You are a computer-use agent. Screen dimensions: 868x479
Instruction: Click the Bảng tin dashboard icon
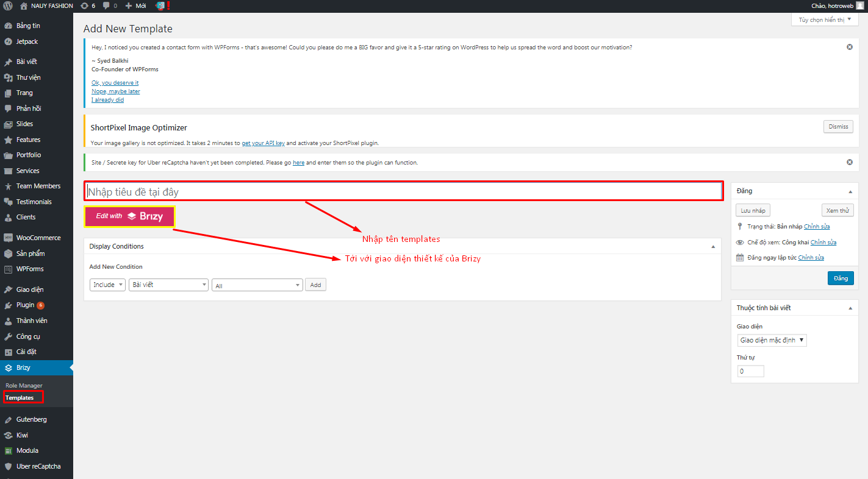point(8,26)
